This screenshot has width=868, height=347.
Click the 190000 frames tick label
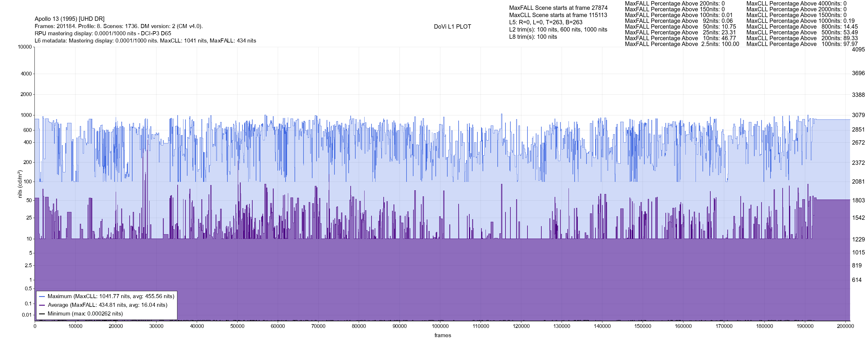pos(805,326)
